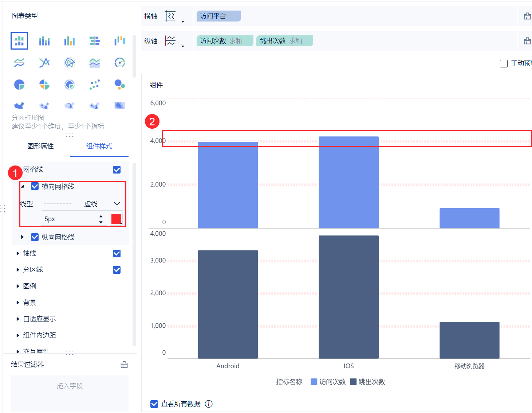Expand the 轴线 section
The height and width of the screenshot is (413, 532).
18,253
